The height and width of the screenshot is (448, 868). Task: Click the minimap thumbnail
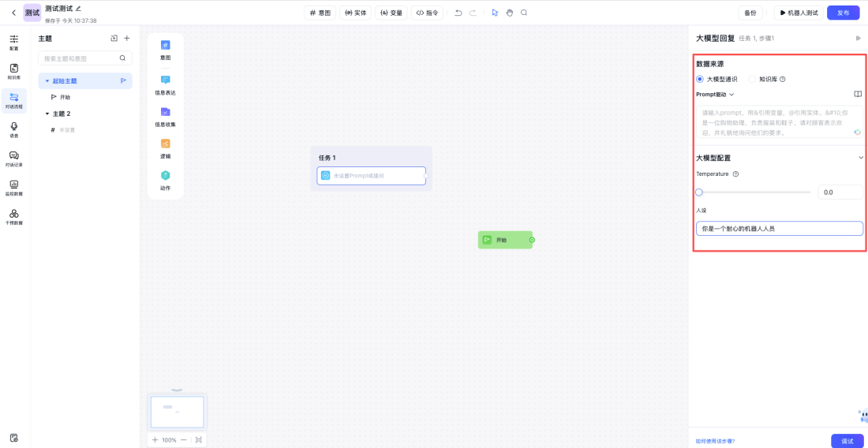tap(177, 412)
